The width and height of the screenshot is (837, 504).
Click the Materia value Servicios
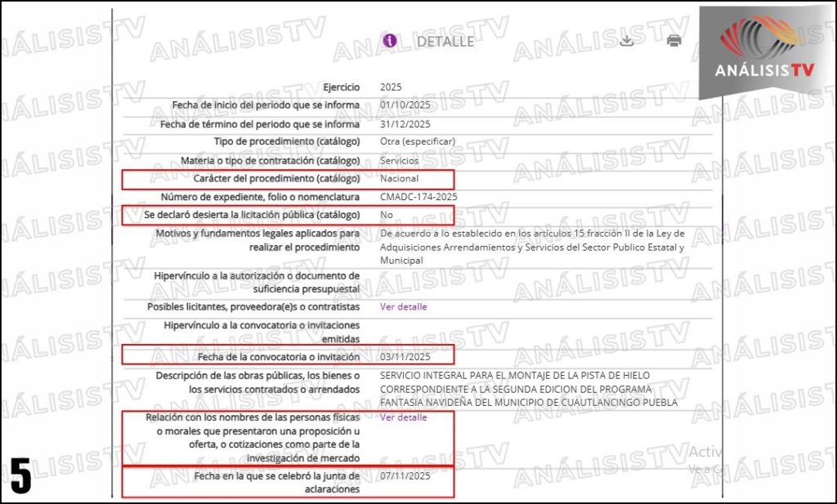pyautogui.click(x=399, y=161)
